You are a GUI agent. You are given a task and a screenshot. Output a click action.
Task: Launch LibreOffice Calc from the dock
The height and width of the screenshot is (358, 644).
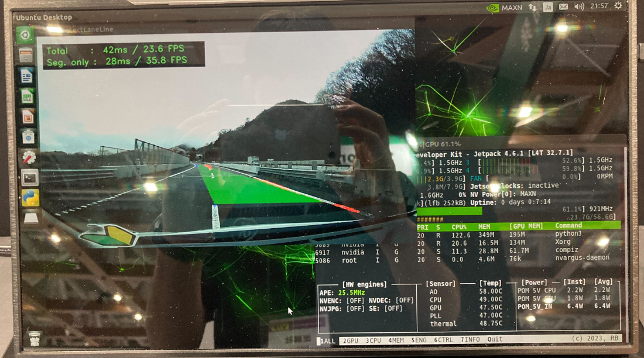[27, 97]
